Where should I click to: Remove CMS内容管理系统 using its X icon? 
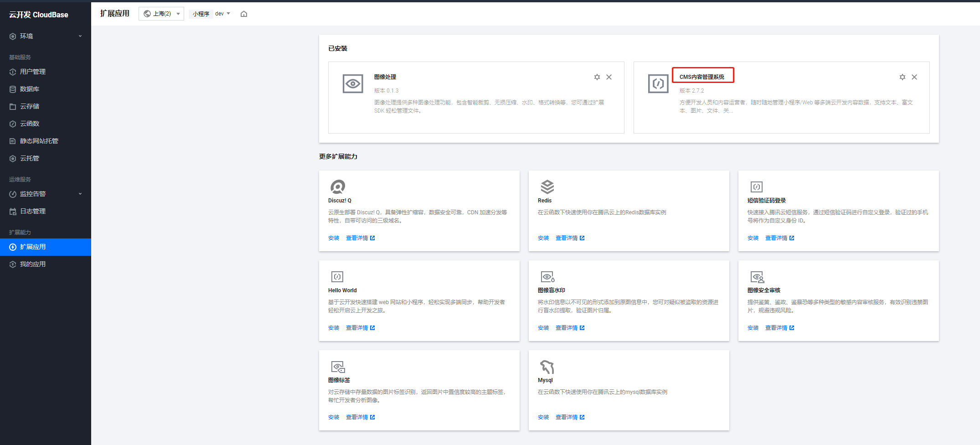(914, 77)
